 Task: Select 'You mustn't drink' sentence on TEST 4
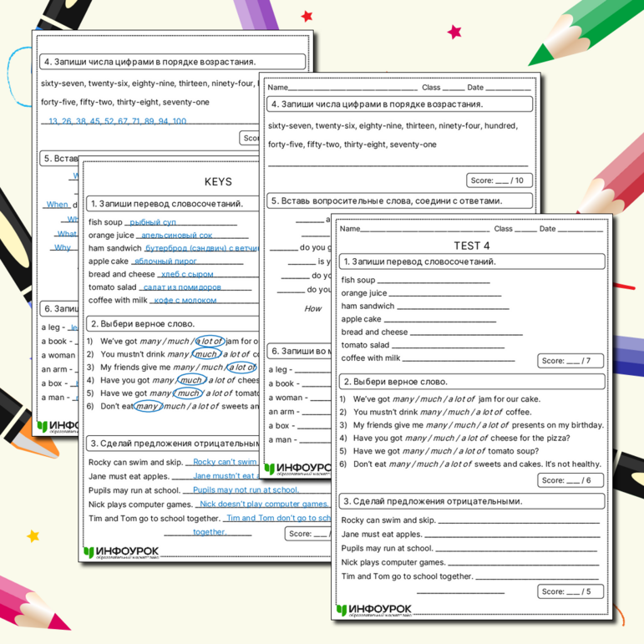[442, 412]
